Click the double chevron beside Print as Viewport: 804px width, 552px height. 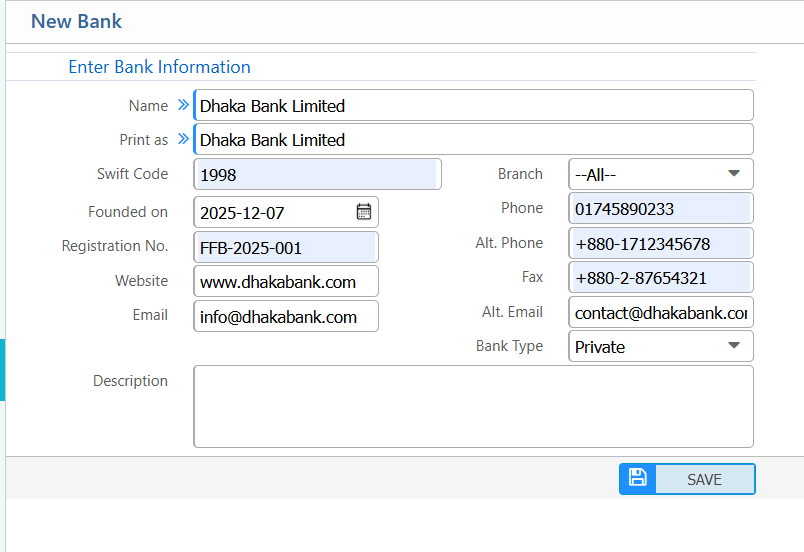coord(183,139)
